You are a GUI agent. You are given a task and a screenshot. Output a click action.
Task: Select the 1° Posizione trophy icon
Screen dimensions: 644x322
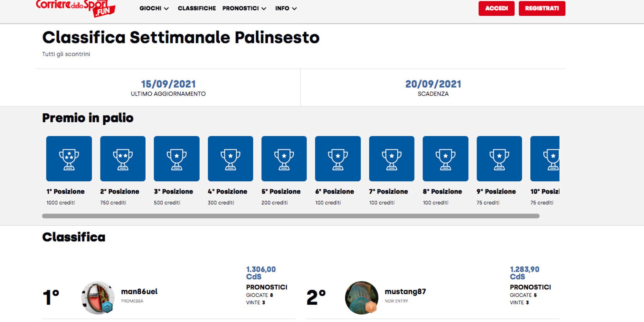69,159
